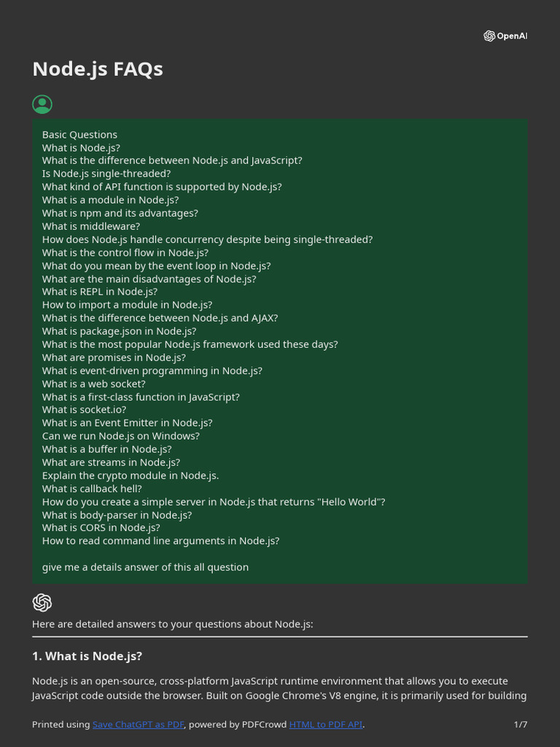Click the 'What is CORS in Node.js?' line
560x747 pixels.
point(101,527)
